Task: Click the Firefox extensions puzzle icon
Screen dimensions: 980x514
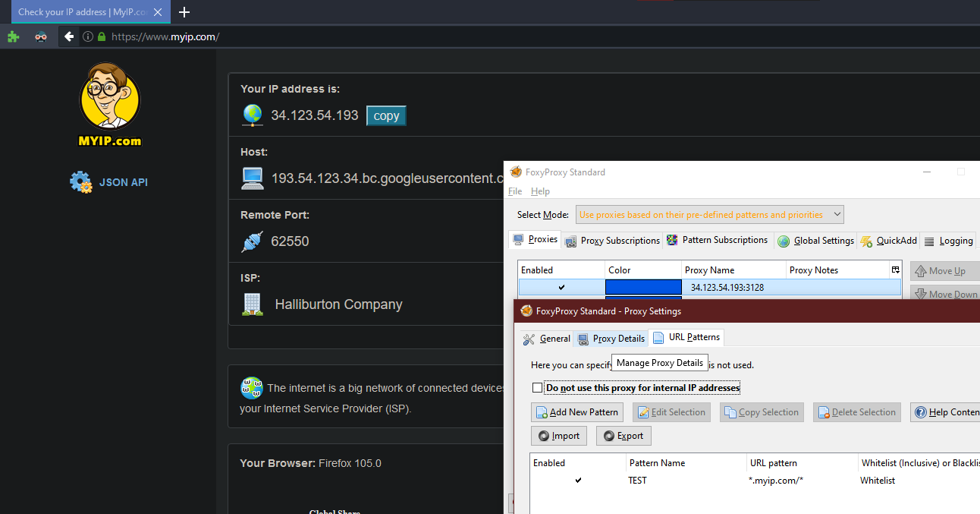Action: pos(13,36)
